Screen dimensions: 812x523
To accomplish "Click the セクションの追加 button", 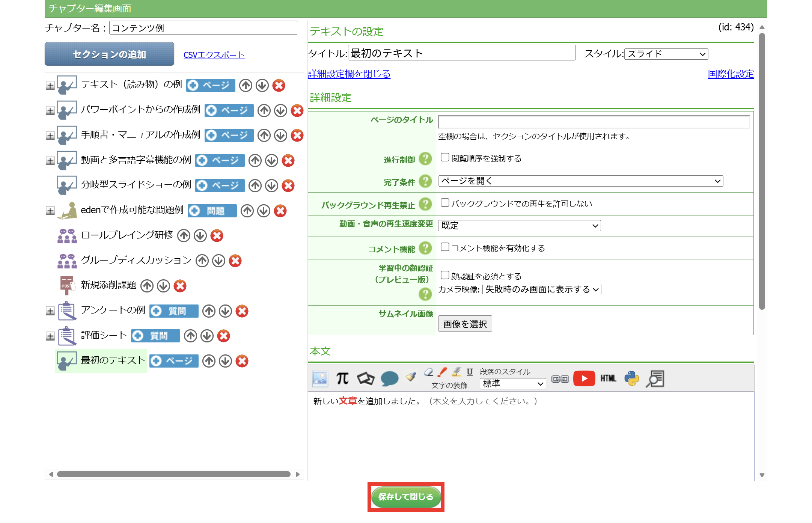I will click(x=109, y=54).
